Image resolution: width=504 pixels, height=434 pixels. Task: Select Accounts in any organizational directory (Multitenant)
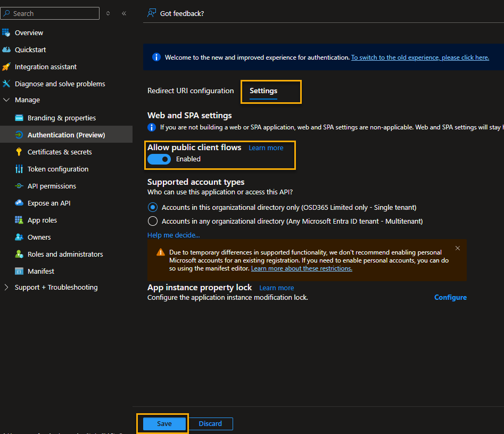[x=153, y=221]
